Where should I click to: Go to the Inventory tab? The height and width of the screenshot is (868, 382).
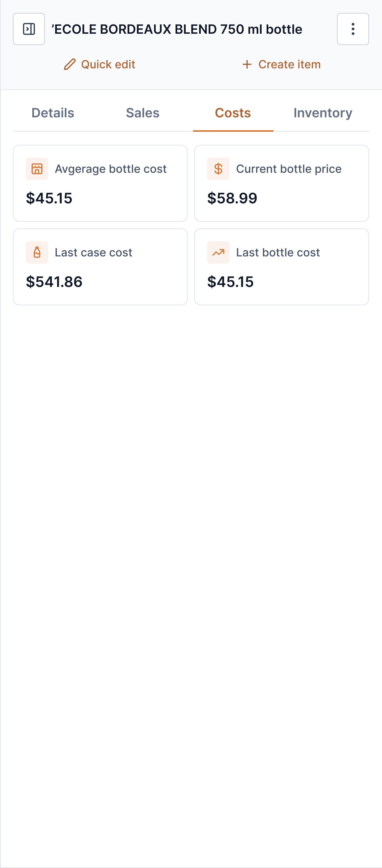click(323, 113)
